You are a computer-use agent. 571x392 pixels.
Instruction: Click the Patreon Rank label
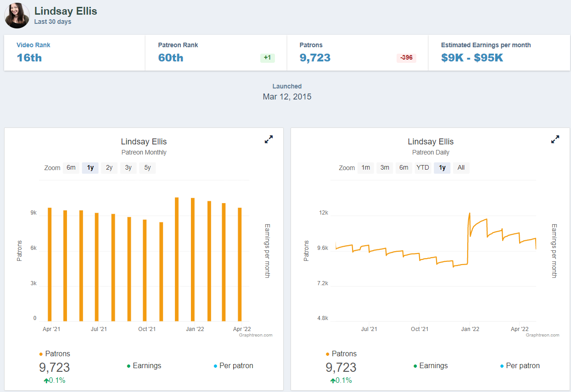pos(178,45)
